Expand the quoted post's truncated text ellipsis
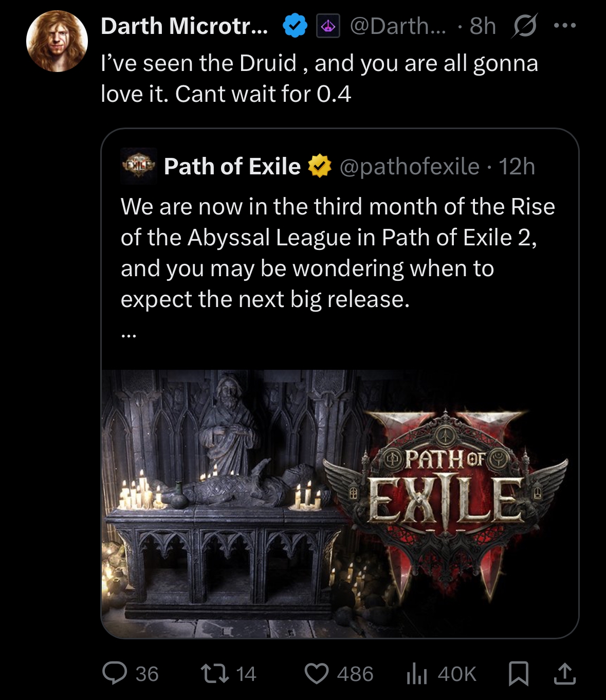 pos(128,335)
